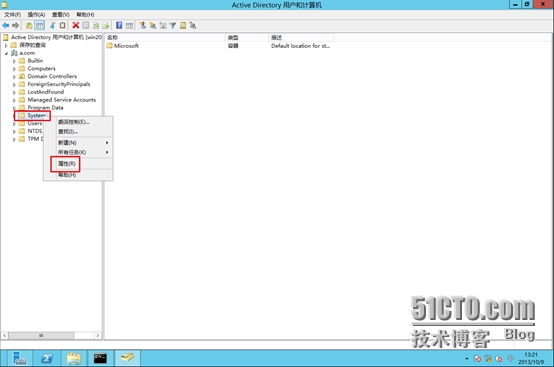Click the new organizational unit icon
This screenshot has width=554, height=367.
[x=163, y=25]
